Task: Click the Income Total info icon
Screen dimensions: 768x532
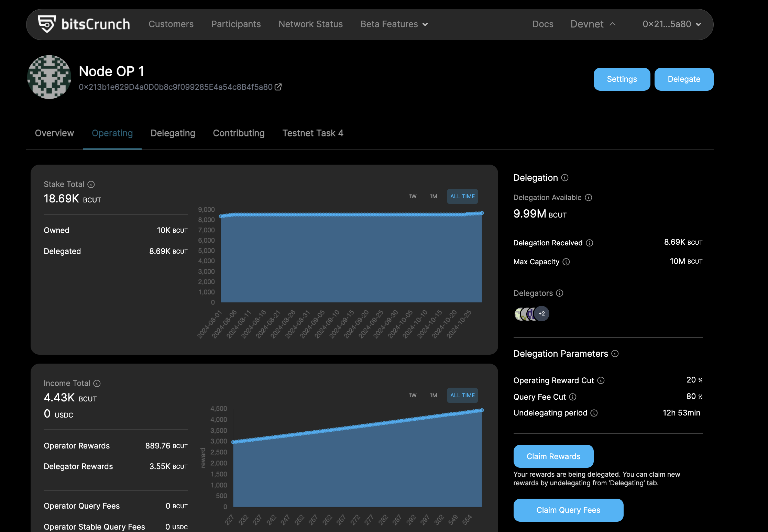Action: coord(97,384)
